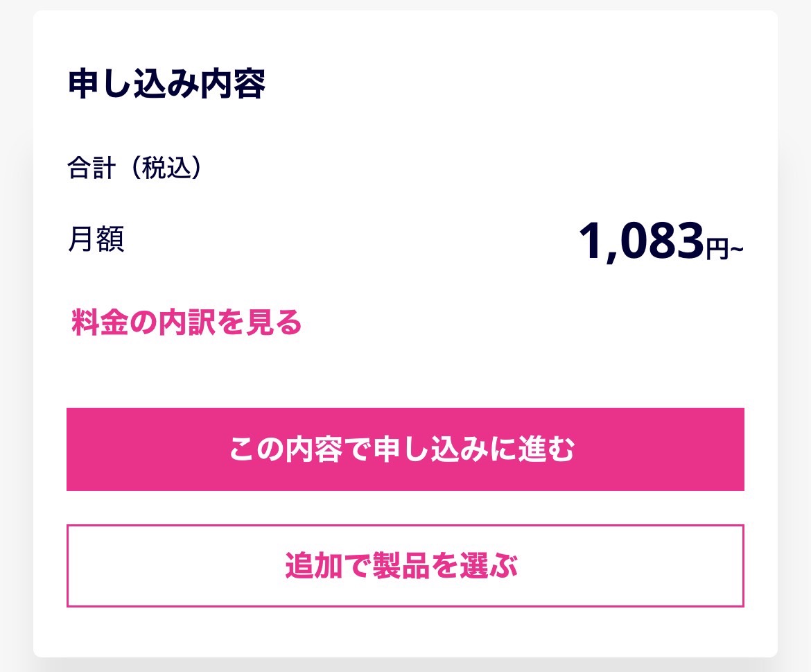Image resolution: width=811 pixels, height=672 pixels.
Task: Click empty space between 月額 and the price
Action: [347, 241]
